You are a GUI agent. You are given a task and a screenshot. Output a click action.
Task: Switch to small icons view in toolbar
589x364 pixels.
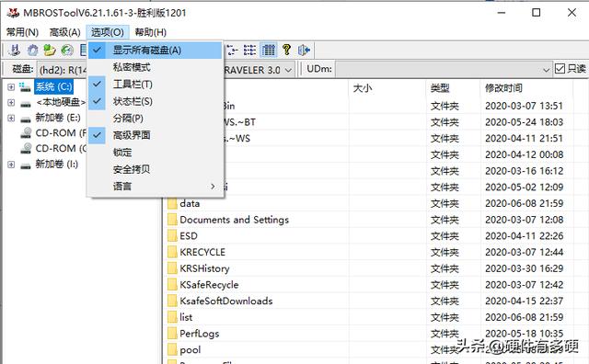233,50
